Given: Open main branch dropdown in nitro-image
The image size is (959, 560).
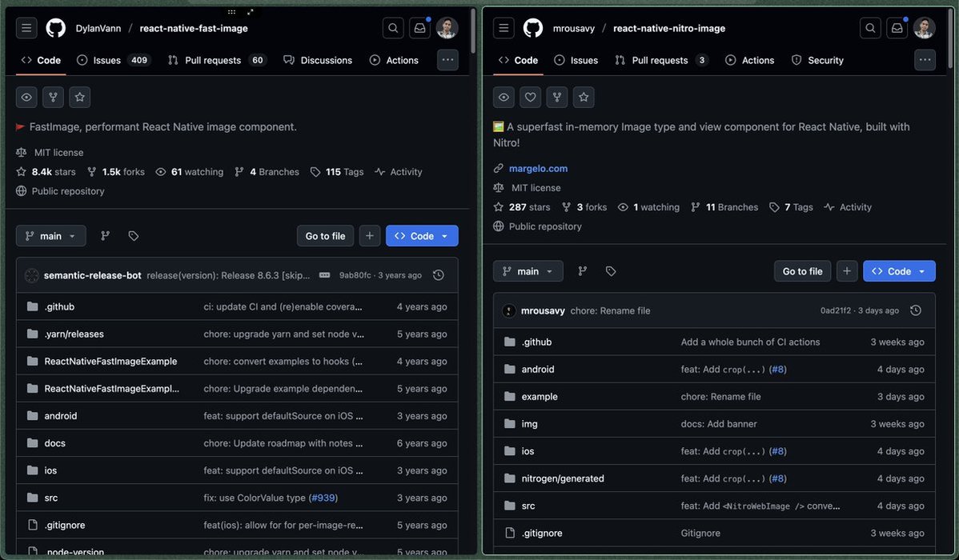Looking at the screenshot, I should pyautogui.click(x=528, y=271).
